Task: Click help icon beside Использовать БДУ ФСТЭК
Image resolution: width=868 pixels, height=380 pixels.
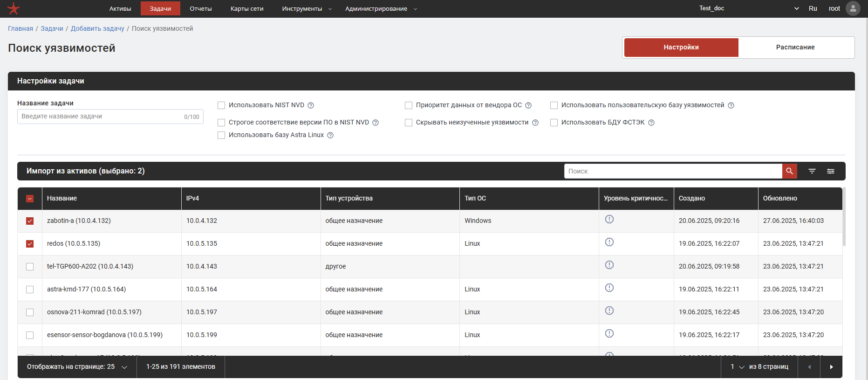Action: click(651, 123)
